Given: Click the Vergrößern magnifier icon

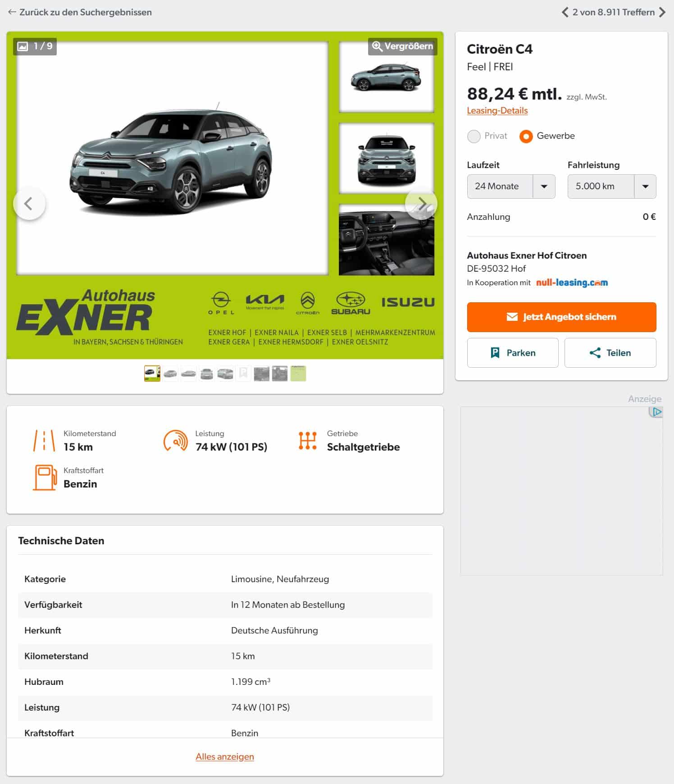Looking at the screenshot, I should point(377,46).
